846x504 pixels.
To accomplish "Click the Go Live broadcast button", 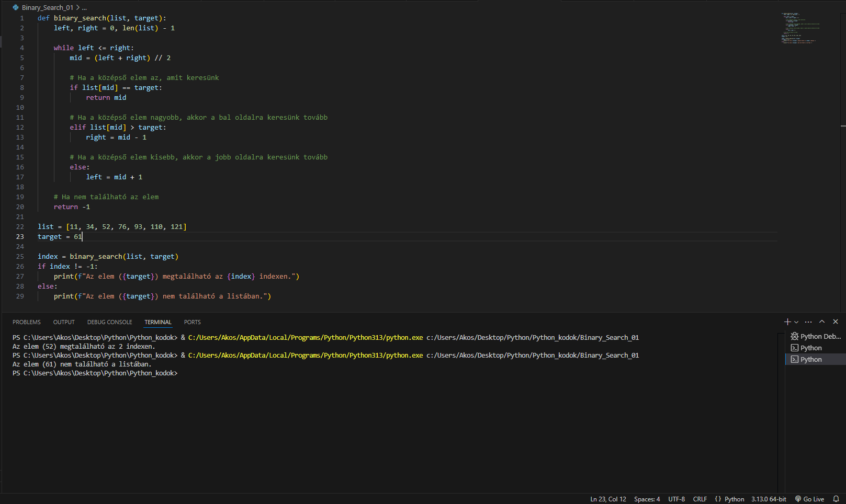I will (x=809, y=499).
